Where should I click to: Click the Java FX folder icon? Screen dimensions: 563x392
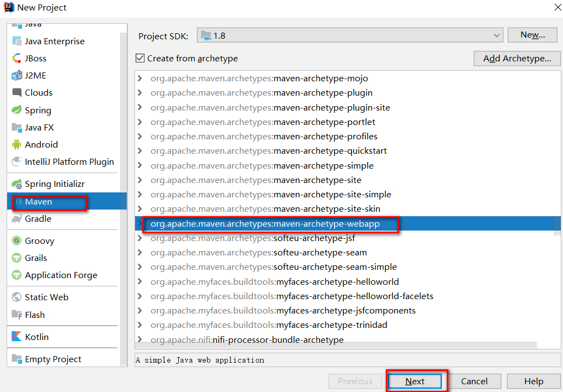[x=17, y=127]
